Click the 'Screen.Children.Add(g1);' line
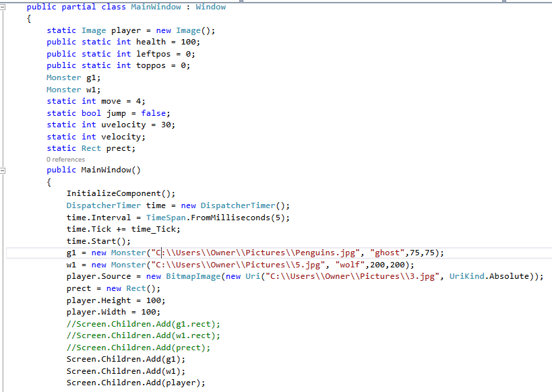 click(x=125, y=359)
